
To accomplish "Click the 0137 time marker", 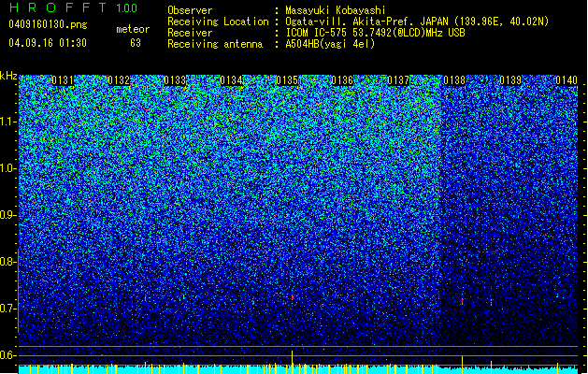I will tap(398, 80).
